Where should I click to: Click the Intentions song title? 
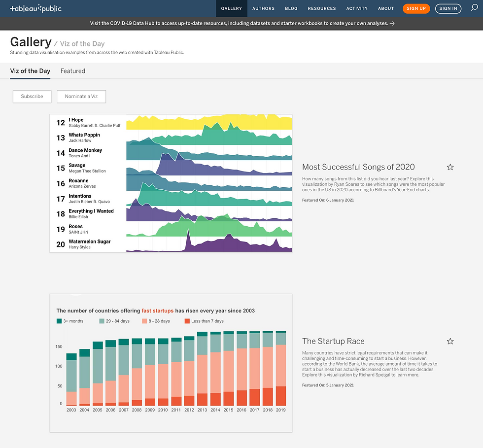[x=80, y=196]
